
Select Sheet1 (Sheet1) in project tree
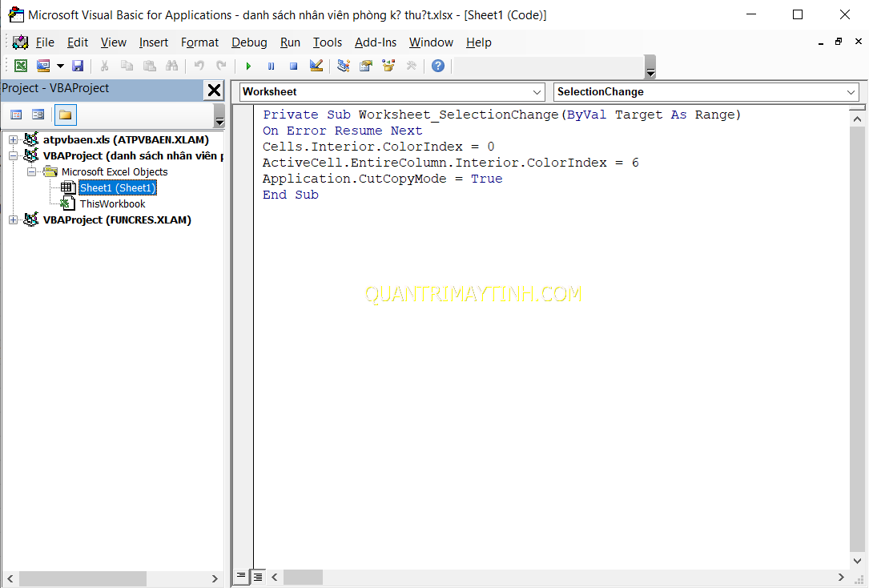point(118,188)
